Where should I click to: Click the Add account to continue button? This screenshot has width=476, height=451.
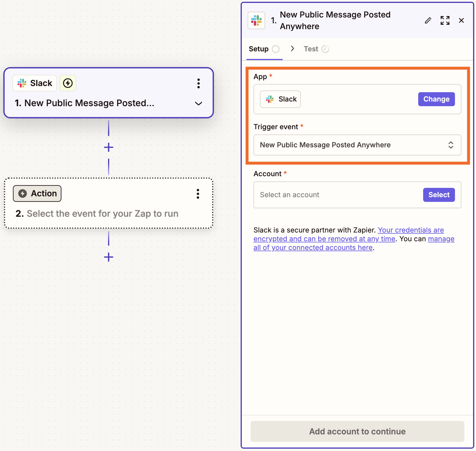coord(357,431)
